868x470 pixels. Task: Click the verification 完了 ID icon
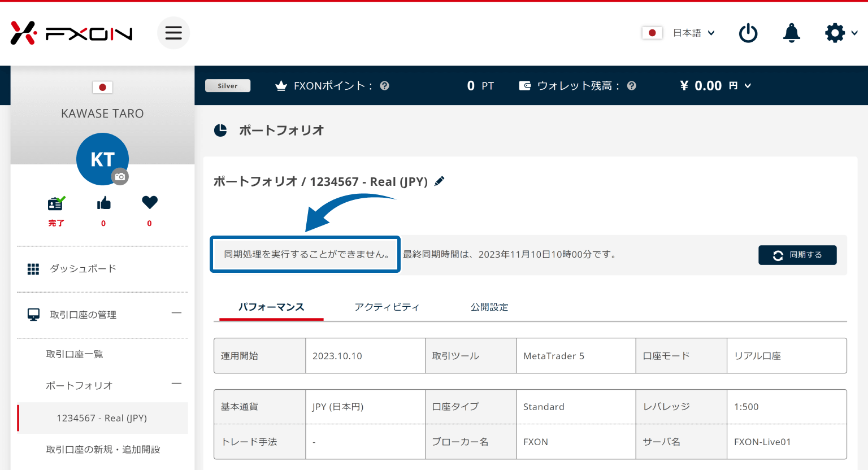56,203
